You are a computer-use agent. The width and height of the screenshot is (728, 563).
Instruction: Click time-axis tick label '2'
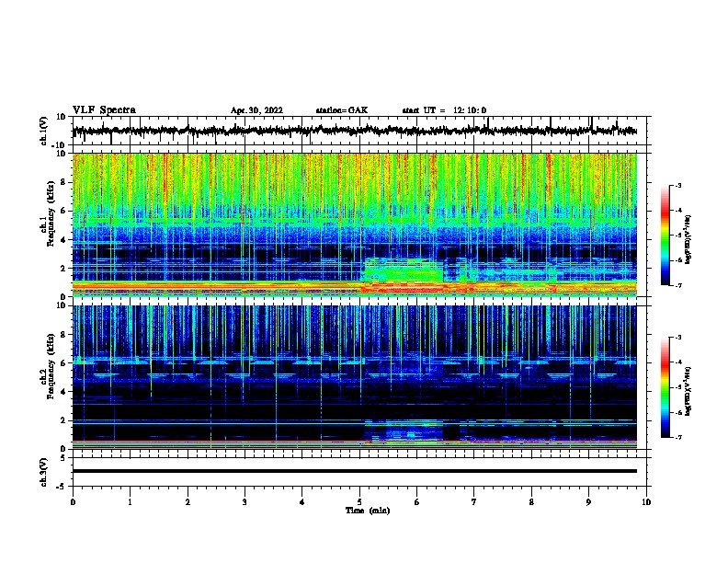188,501
